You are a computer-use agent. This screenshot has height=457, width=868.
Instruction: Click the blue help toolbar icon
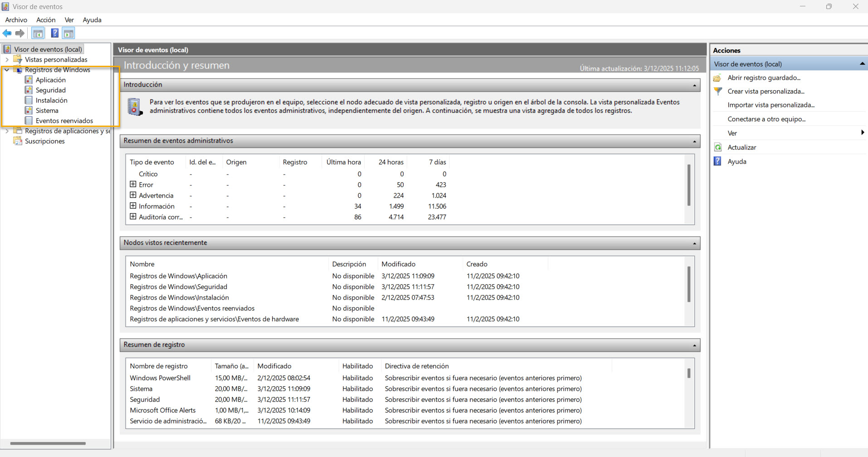coord(54,33)
